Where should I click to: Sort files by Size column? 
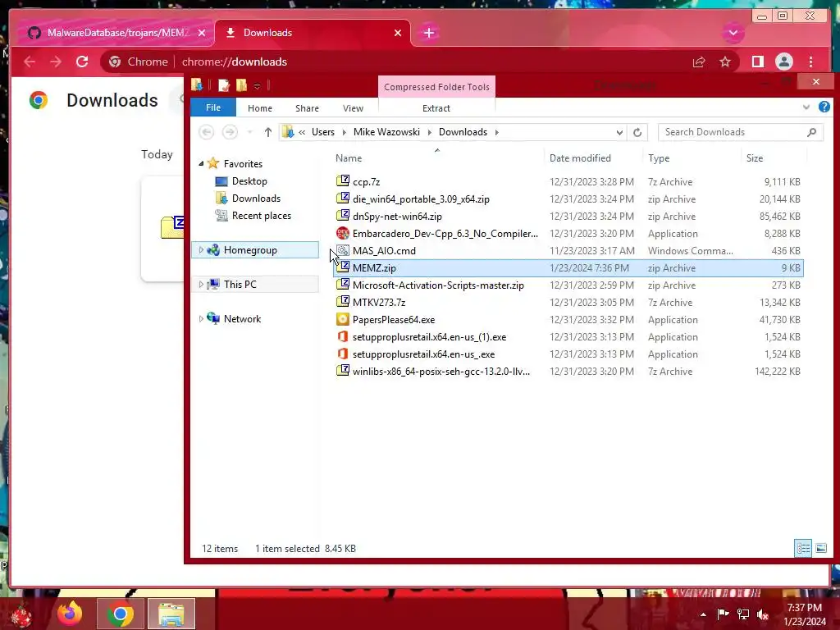(755, 158)
